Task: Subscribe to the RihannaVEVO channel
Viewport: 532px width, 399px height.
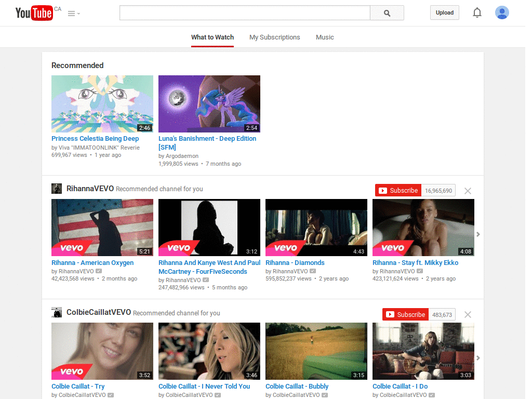Action: (x=398, y=190)
